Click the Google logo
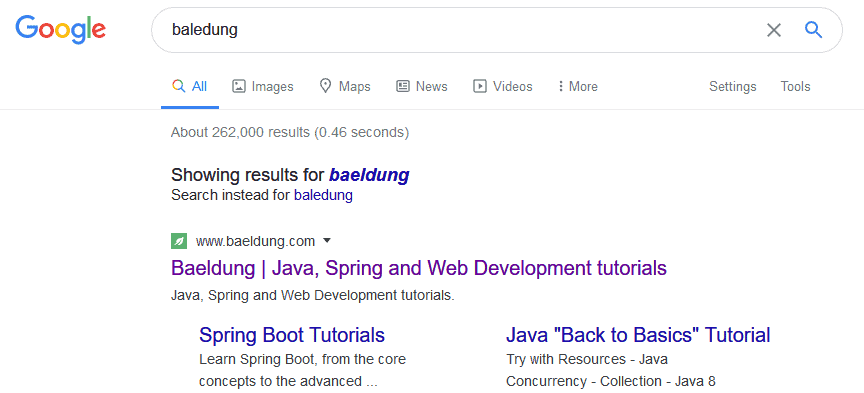 (61, 29)
